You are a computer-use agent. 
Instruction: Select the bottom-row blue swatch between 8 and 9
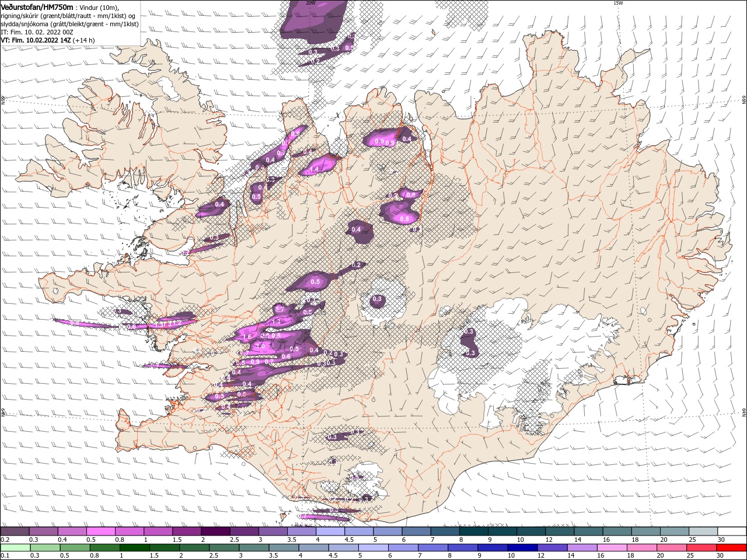click(x=463, y=548)
